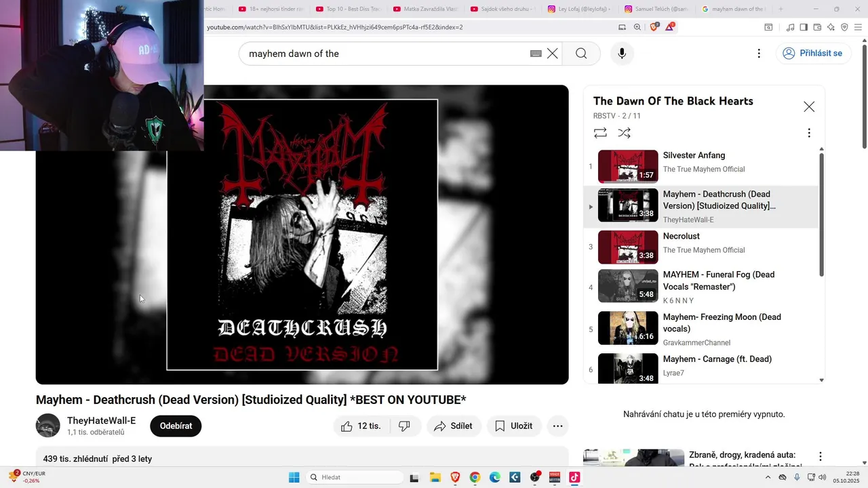Image resolution: width=868 pixels, height=488 pixels.
Task: Open the TheyHateWall-E channel avatar
Action: click(x=48, y=426)
